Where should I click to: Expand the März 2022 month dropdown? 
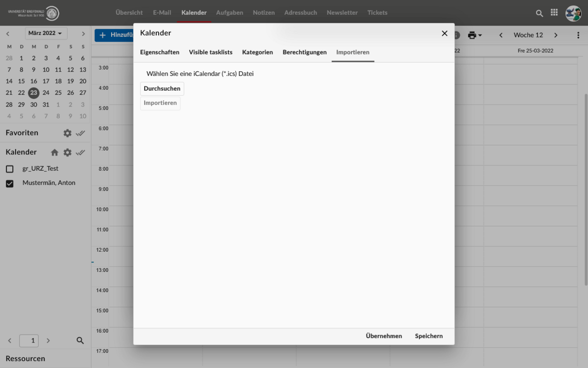pos(47,33)
